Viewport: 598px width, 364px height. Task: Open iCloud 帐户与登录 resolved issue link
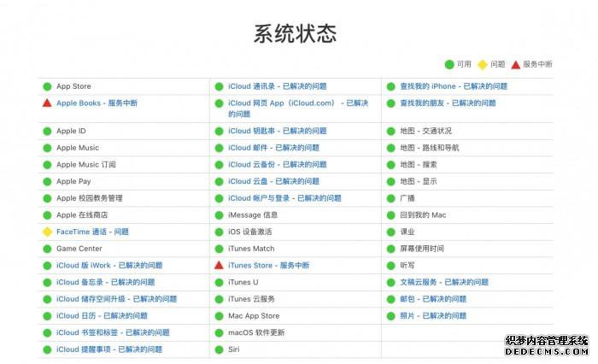(x=284, y=198)
